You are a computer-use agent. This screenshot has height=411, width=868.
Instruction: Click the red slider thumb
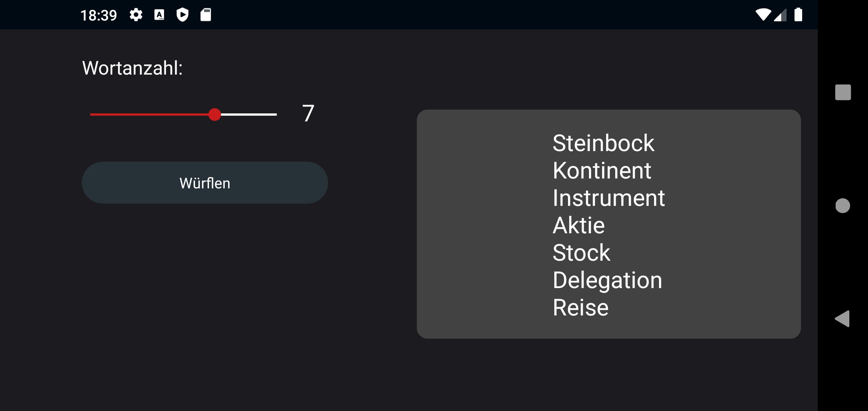click(x=215, y=115)
